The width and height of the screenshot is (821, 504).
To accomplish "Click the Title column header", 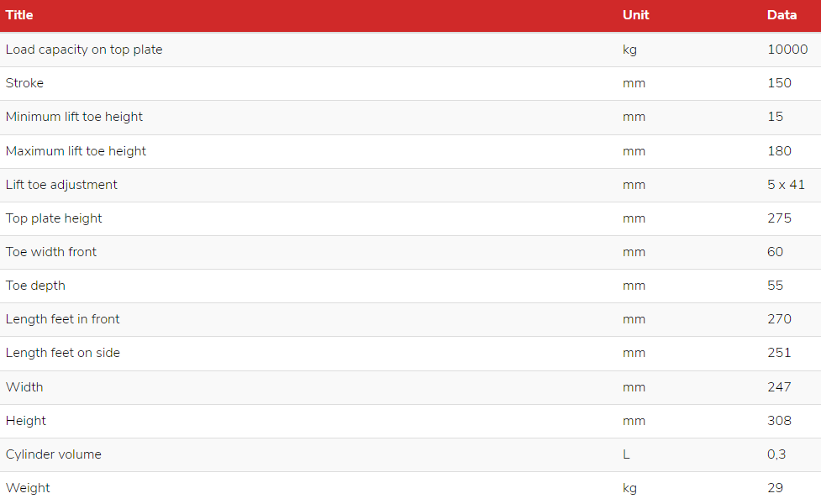I will click(19, 15).
